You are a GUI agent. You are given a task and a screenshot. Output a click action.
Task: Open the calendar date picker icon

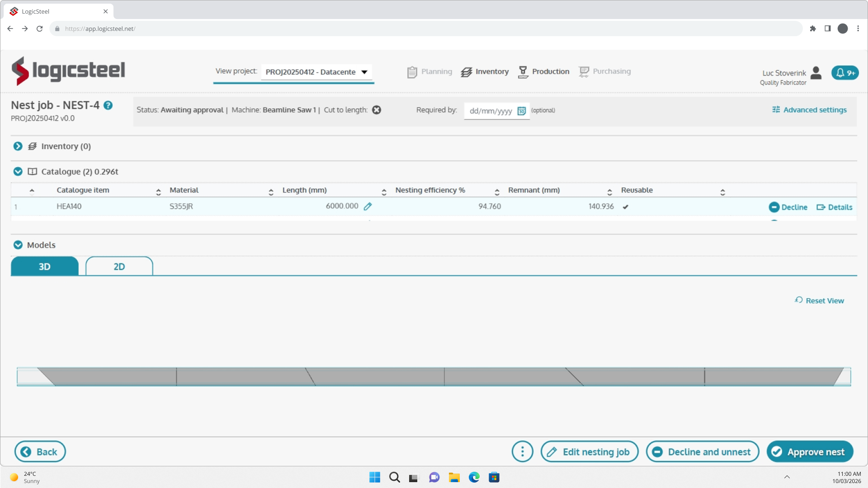(x=521, y=111)
